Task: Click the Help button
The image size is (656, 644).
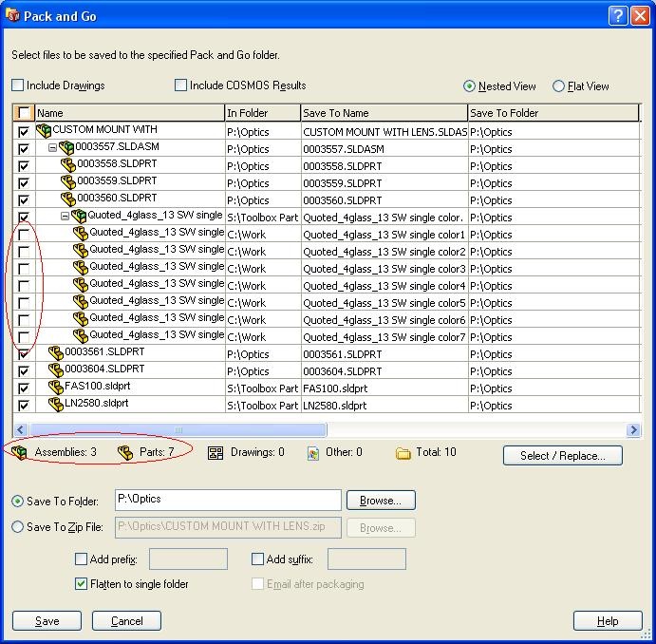Action: pos(608,620)
